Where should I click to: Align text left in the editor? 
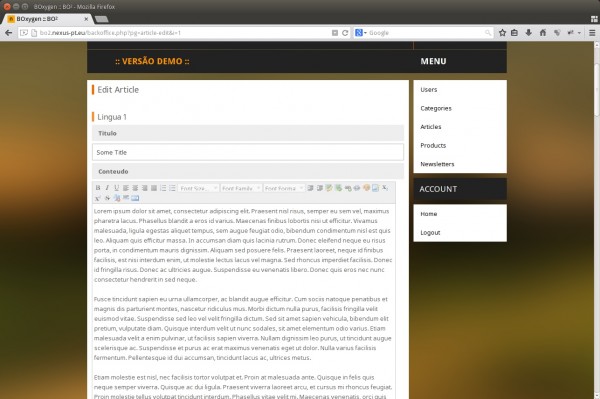(126, 188)
